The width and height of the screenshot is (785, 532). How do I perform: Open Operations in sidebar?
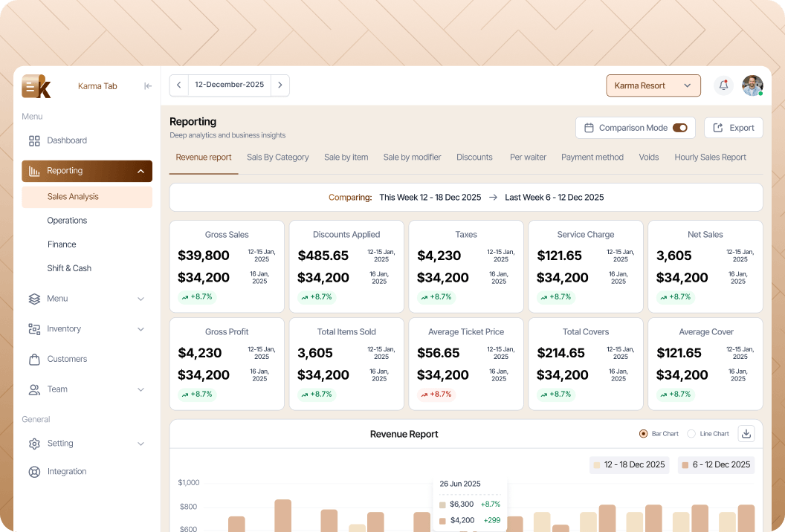coord(67,221)
